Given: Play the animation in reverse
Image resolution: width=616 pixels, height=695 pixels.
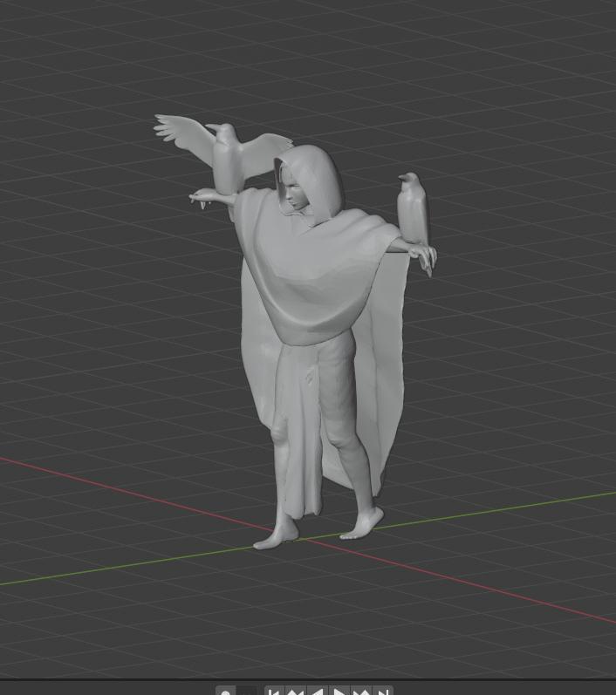Looking at the screenshot, I should pos(317,692).
